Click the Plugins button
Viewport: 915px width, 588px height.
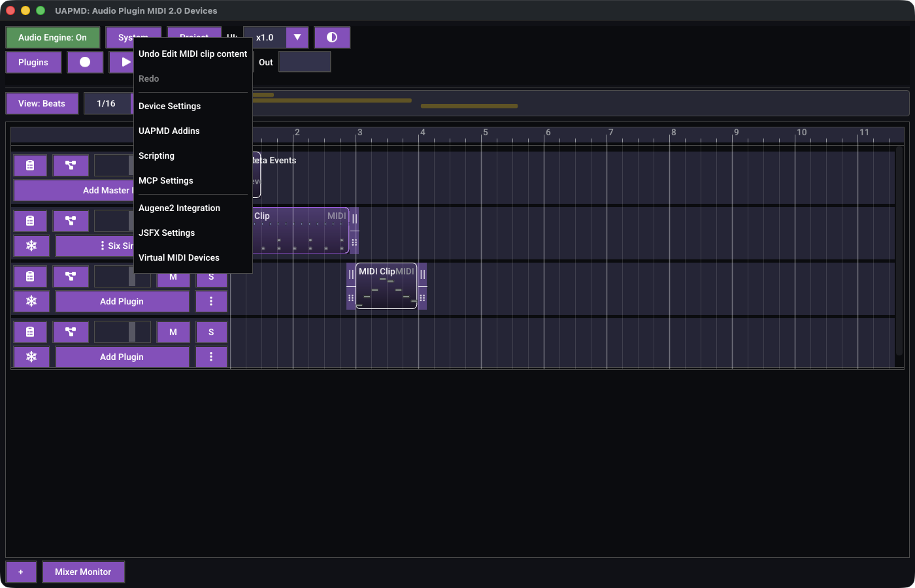tap(33, 62)
